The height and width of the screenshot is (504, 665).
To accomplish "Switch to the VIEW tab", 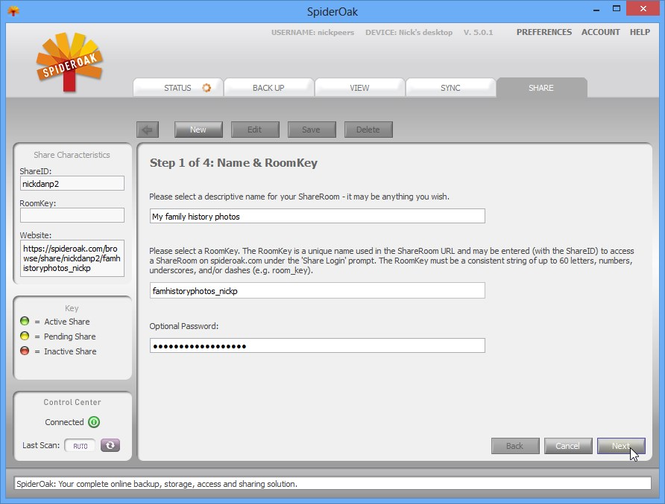I will 360,88.
